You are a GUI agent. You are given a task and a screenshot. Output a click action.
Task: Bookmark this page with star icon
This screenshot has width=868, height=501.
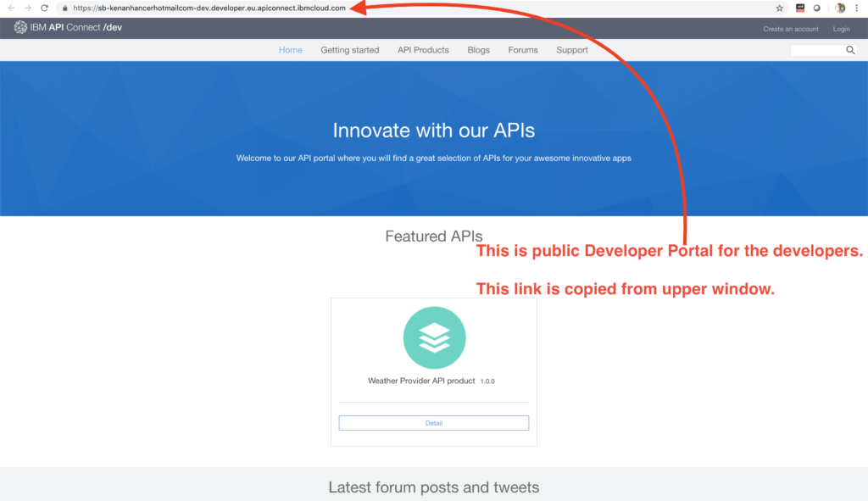tap(780, 8)
